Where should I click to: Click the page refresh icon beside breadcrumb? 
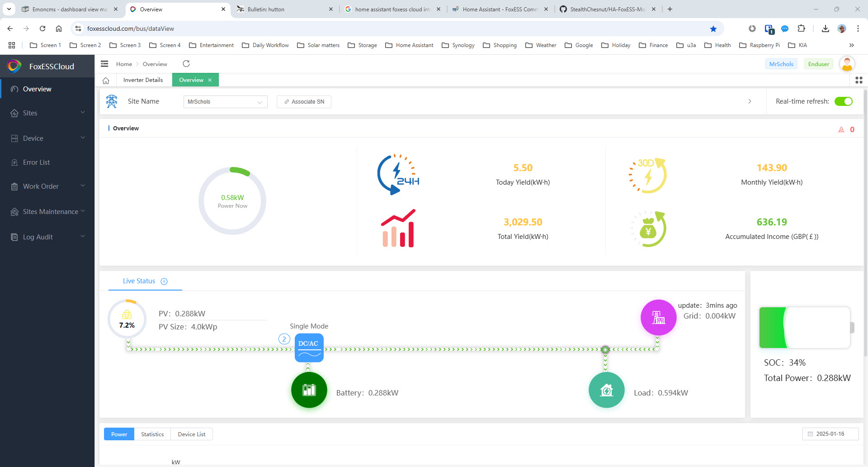click(186, 64)
